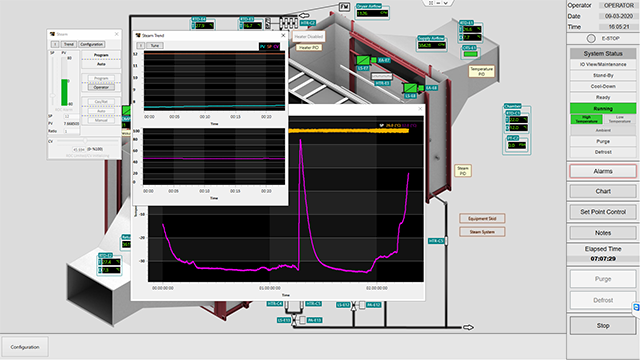This screenshot has height=360, width=640.
Task: Click the HTR-C4 heater tag
Action: (275, 304)
